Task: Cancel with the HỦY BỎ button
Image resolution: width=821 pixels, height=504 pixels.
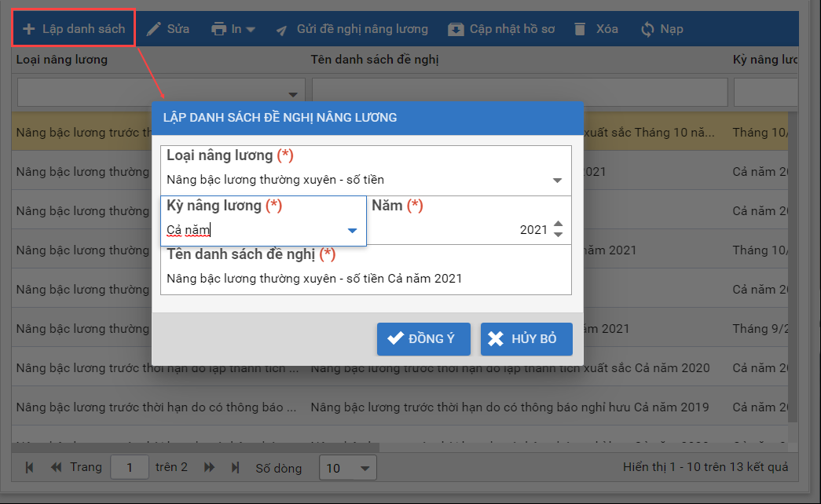Action: (x=526, y=339)
